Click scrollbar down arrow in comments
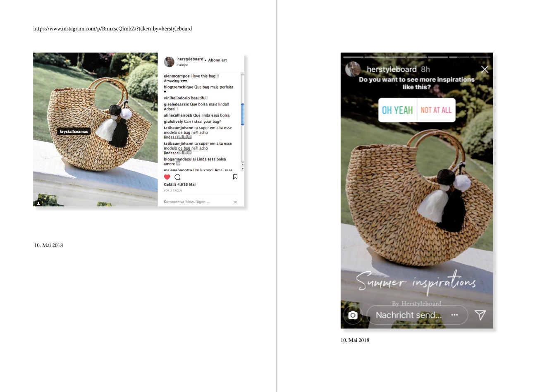554x392 pixels. coord(242,169)
